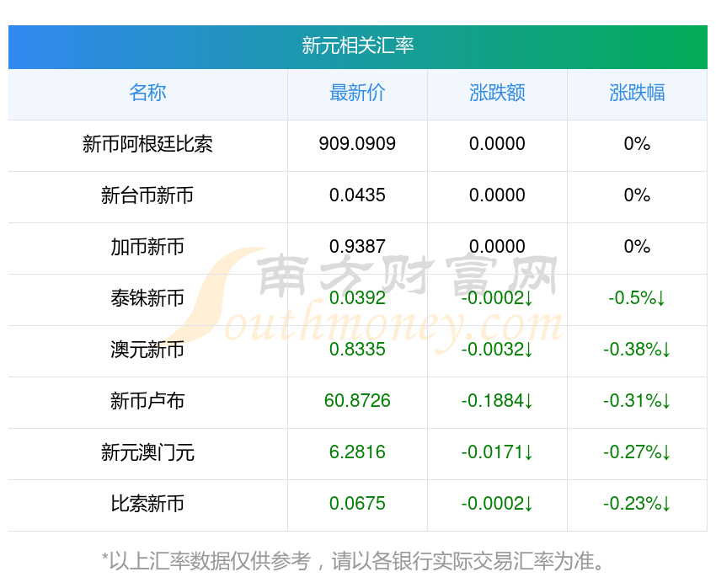Screen dimensions: 716x588
Task: Select the 名称 column header
Action: 147,93
